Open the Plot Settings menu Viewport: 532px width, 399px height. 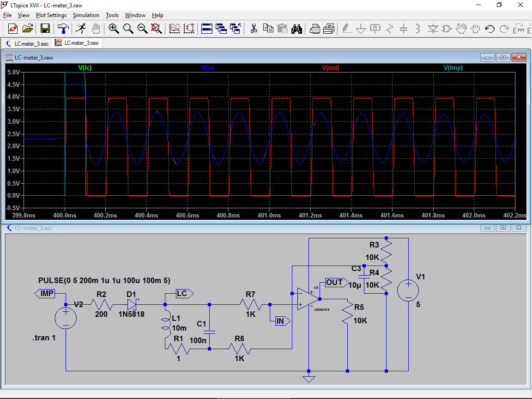click(51, 15)
